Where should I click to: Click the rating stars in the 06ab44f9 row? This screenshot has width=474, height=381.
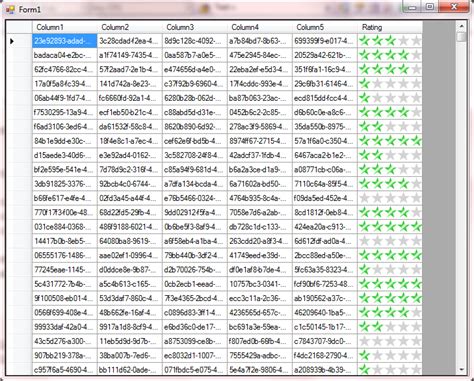point(390,98)
